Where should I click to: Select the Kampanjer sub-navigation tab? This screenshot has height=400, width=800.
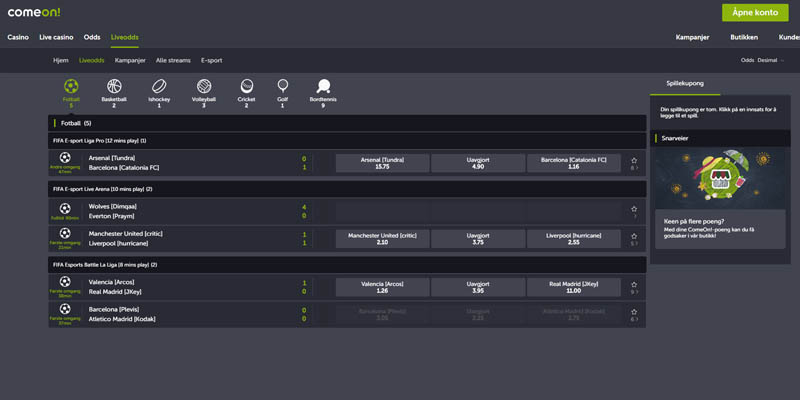[130, 60]
